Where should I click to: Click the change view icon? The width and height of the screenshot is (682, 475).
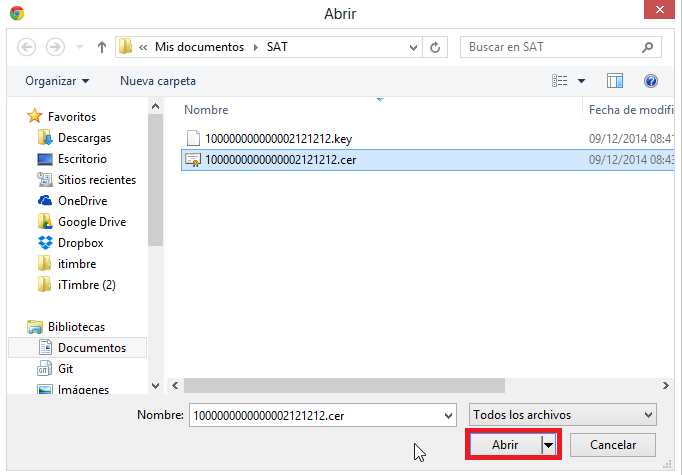coord(561,80)
